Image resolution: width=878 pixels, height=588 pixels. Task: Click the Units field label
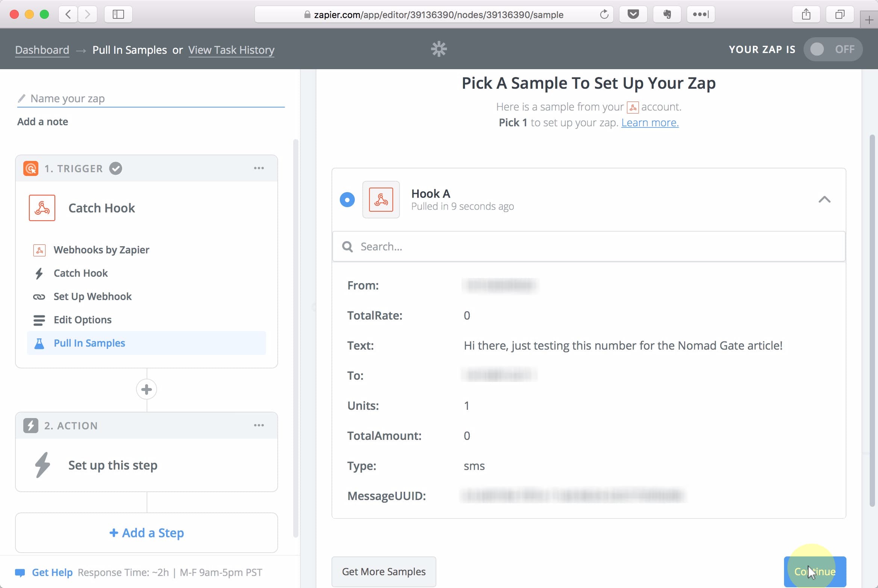(363, 406)
